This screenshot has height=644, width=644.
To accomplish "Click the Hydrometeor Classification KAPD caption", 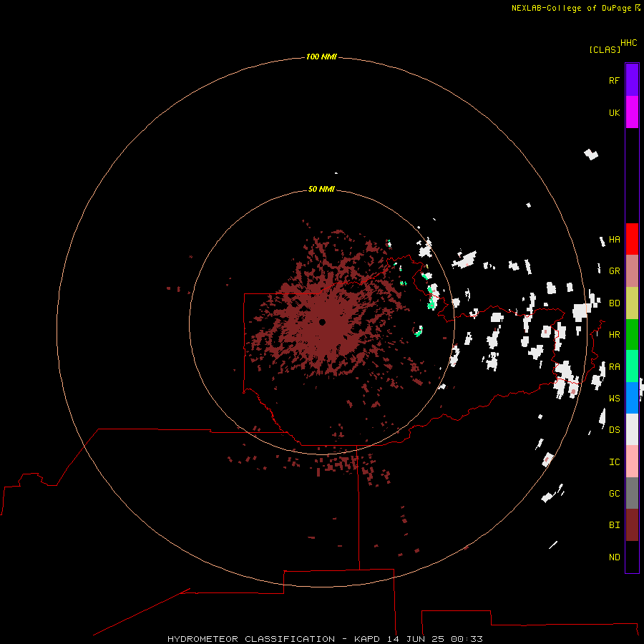I will [325, 639].
